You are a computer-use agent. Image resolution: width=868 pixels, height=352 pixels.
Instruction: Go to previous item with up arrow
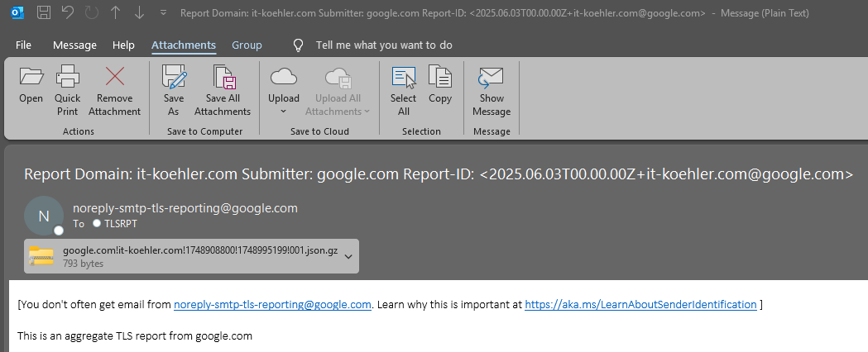[x=115, y=12]
